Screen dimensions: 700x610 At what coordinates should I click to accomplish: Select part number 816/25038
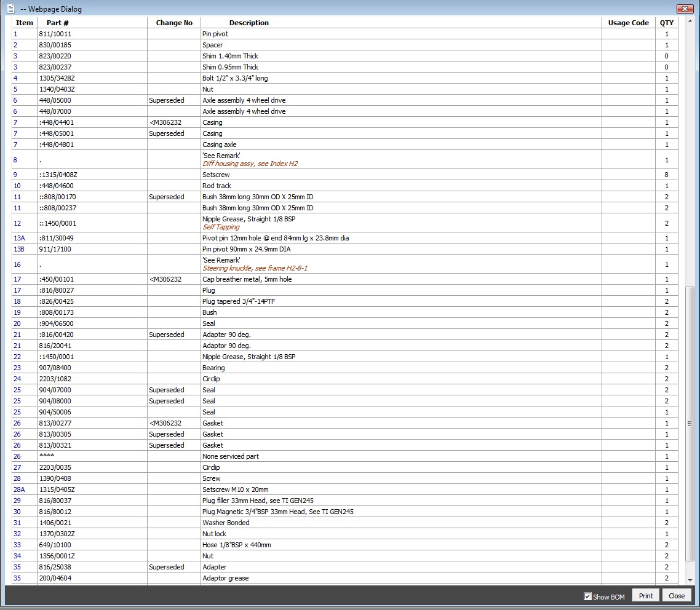[55, 567]
